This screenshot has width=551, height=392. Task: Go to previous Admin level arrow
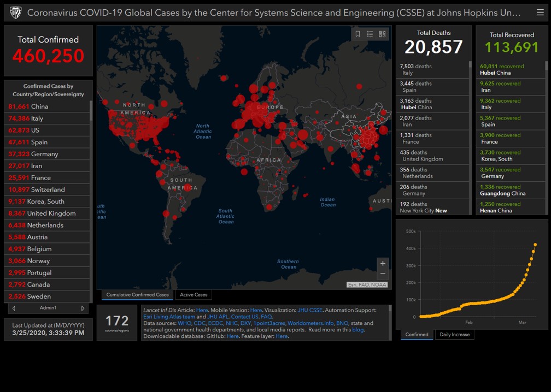[14, 308]
